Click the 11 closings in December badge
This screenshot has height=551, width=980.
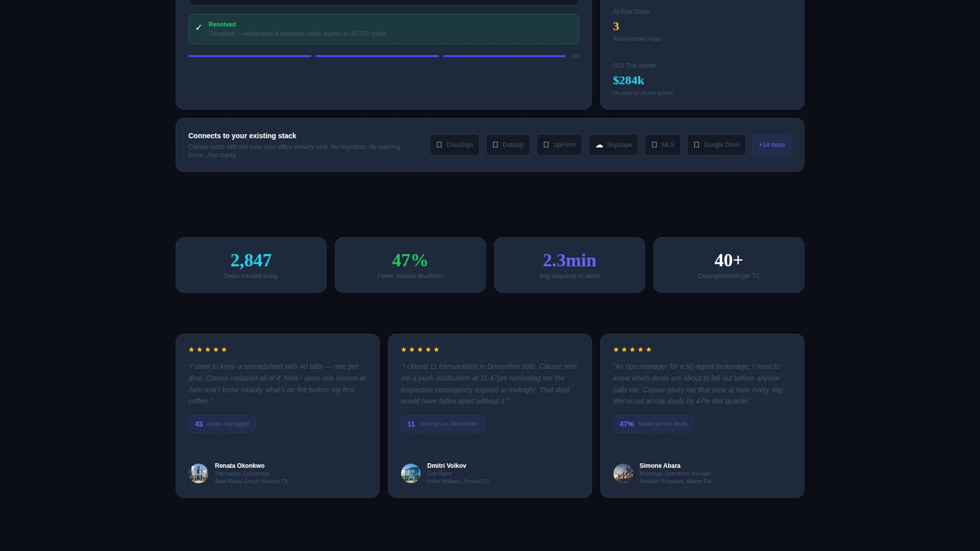coord(443,424)
